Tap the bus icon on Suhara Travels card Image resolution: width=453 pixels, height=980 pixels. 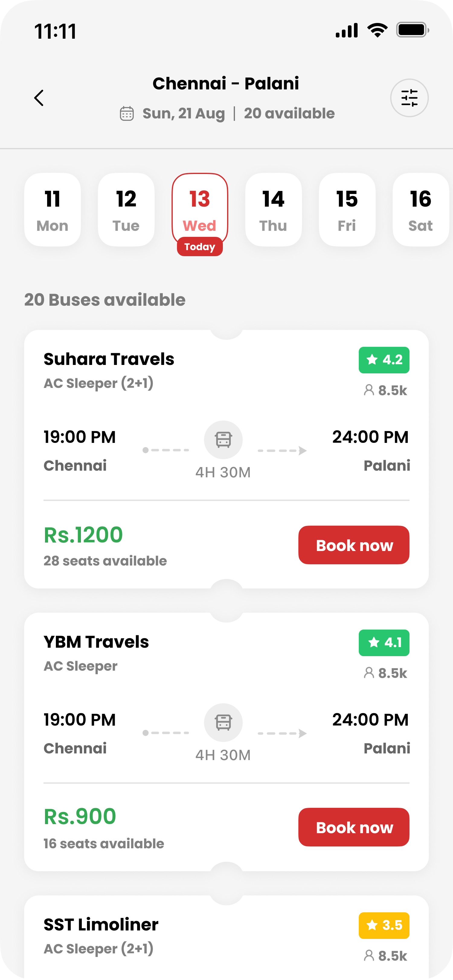(223, 440)
